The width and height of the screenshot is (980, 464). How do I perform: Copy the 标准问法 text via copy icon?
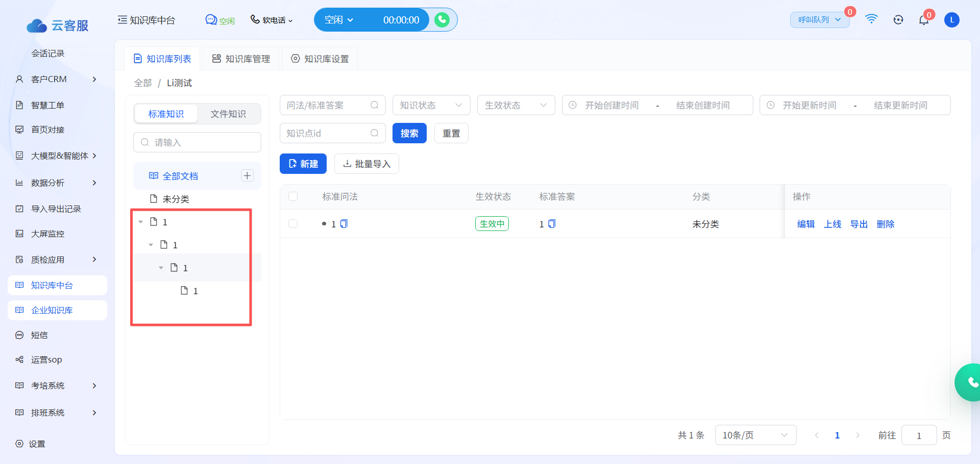pos(344,224)
